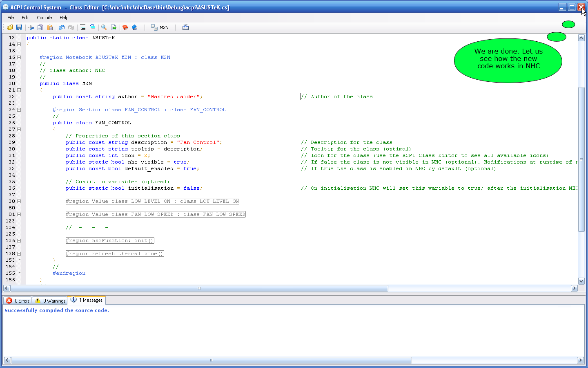Collapse the FAN_CONTROL region at line 24

19,110
